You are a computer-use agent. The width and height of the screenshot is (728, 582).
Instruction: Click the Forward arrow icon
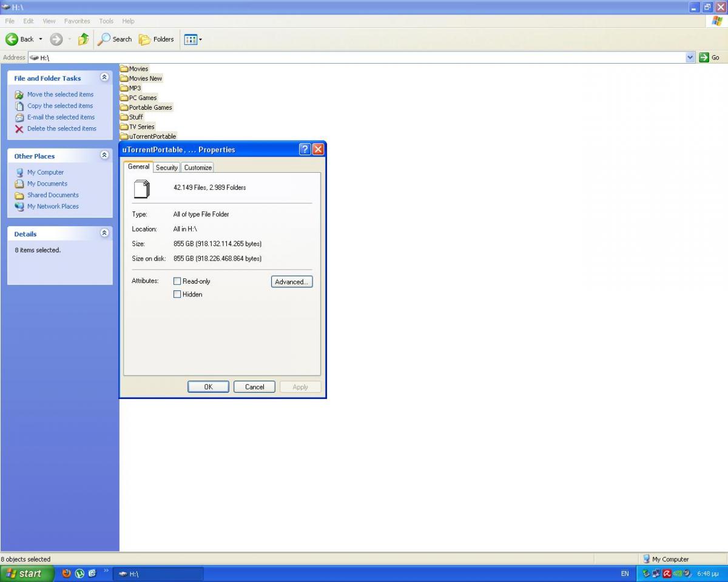coord(56,39)
